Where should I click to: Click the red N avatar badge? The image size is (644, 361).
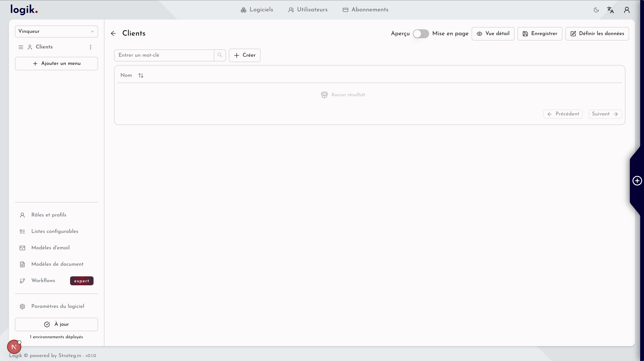pos(14,347)
